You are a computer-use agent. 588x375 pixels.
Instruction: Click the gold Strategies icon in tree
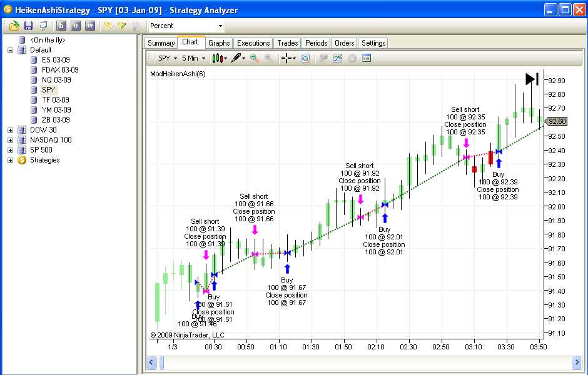[22, 160]
